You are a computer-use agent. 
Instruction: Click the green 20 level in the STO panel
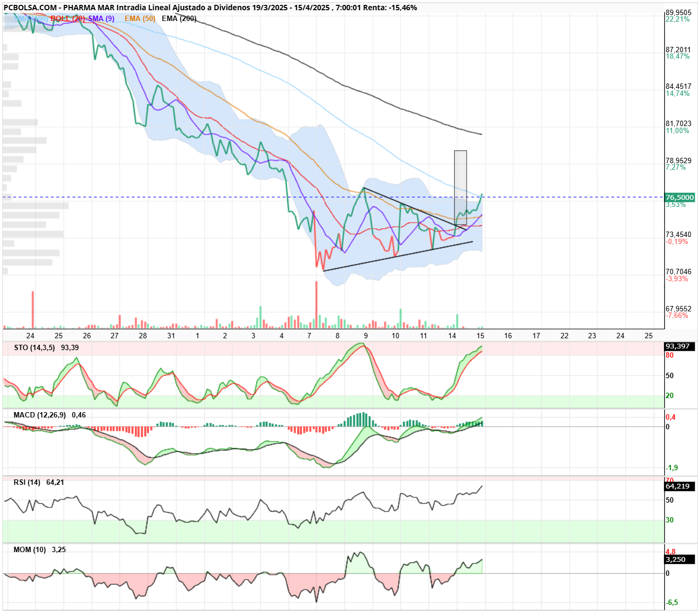(670, 395)
